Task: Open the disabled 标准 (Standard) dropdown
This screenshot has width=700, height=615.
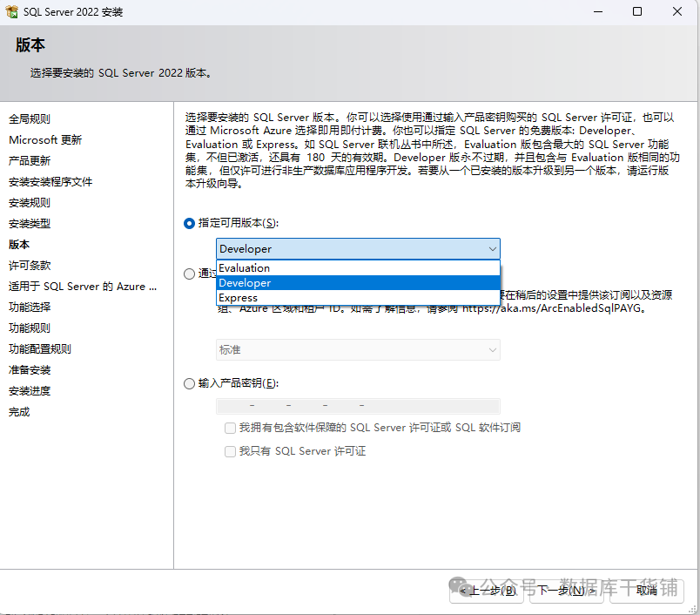Action: click(x=358, y=349)
